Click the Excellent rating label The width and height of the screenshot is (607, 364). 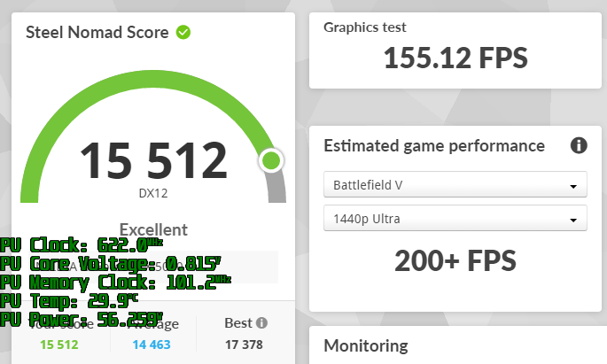[x=153, y=229]
